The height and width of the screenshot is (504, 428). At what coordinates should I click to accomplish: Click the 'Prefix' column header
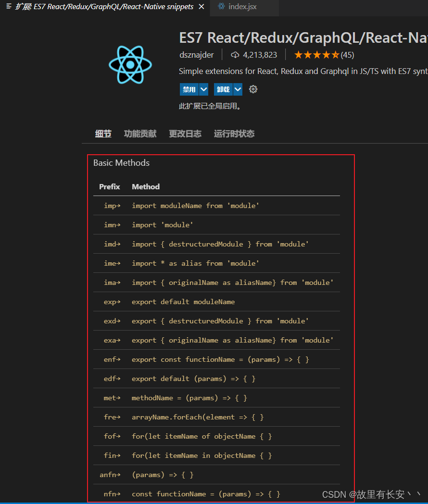[110, 187]
